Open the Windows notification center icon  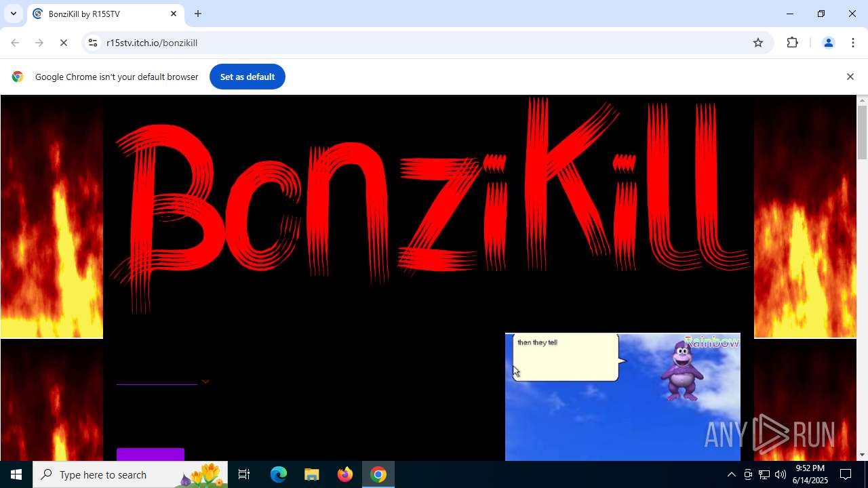[846, 474]
